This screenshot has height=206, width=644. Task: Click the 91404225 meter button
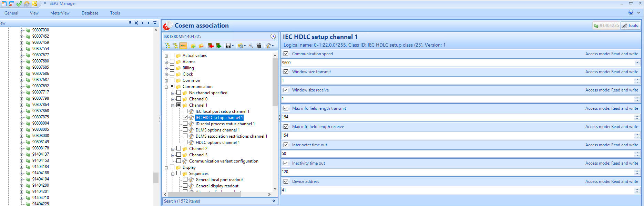click(x=606, y=26)
